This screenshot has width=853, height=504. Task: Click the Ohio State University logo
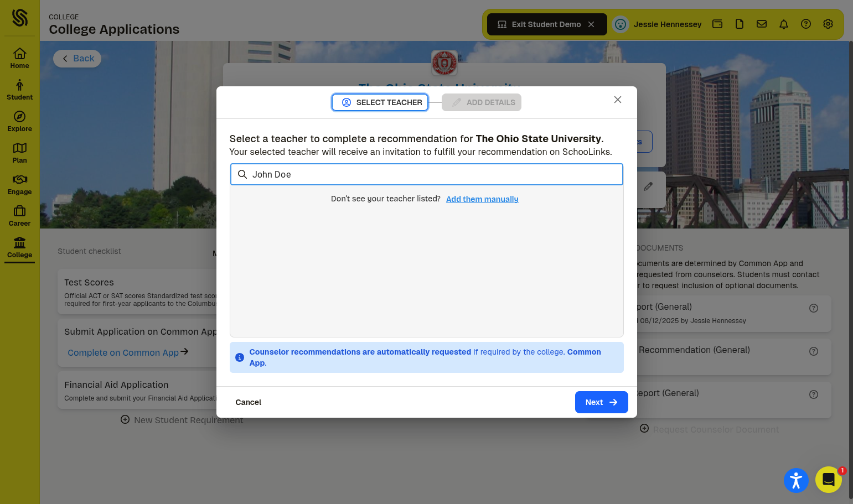coord(444,63)
